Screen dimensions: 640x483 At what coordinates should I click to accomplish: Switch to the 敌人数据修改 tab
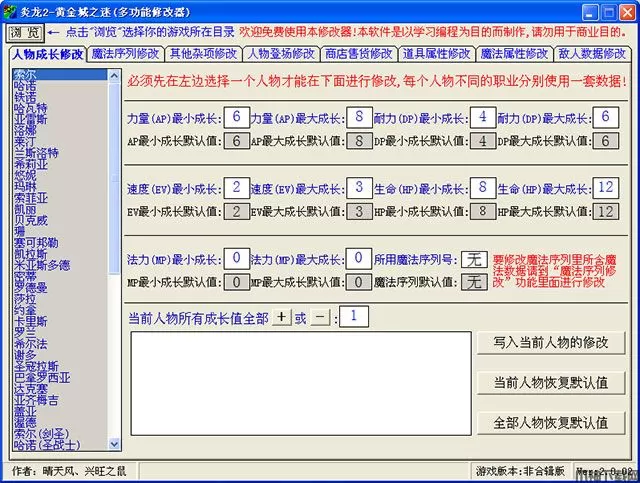592,53
